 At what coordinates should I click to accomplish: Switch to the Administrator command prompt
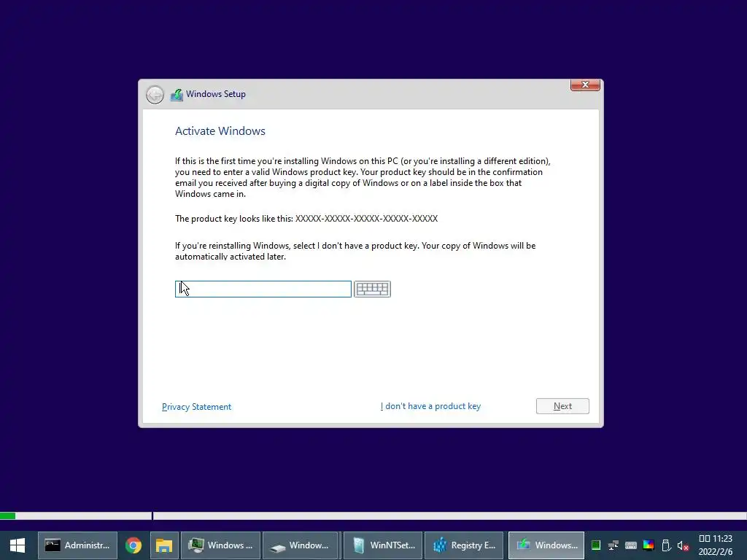pos(77,545)
